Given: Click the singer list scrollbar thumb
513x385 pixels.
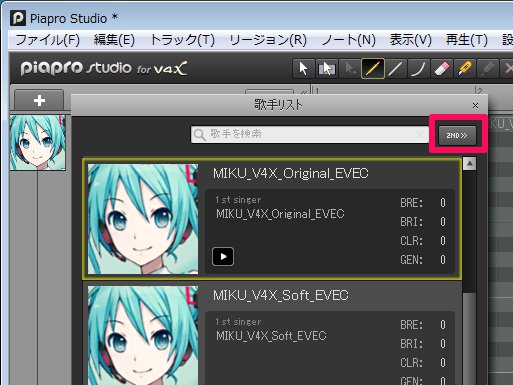Looking at the screenshot, I should point(469,338).
